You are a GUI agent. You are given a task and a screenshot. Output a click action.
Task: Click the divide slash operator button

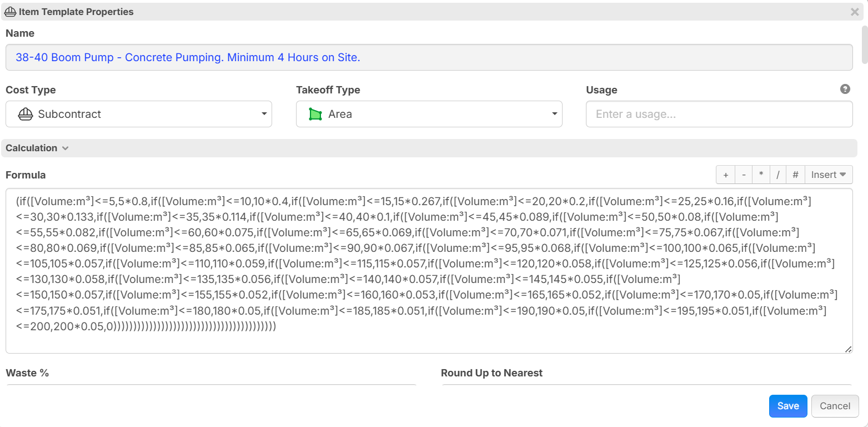point(778,175)
